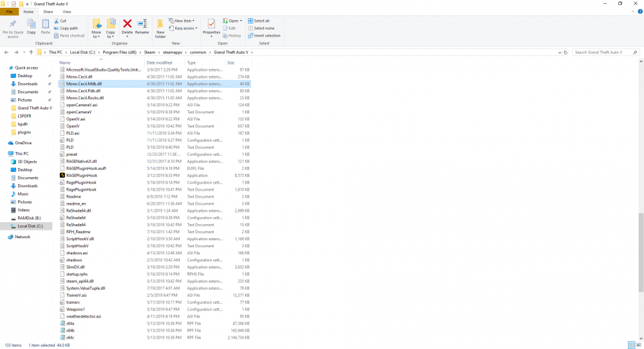This screenshot has height=349, width=644.
Task: Sort by Date modified column header
Action: [165, 63]
